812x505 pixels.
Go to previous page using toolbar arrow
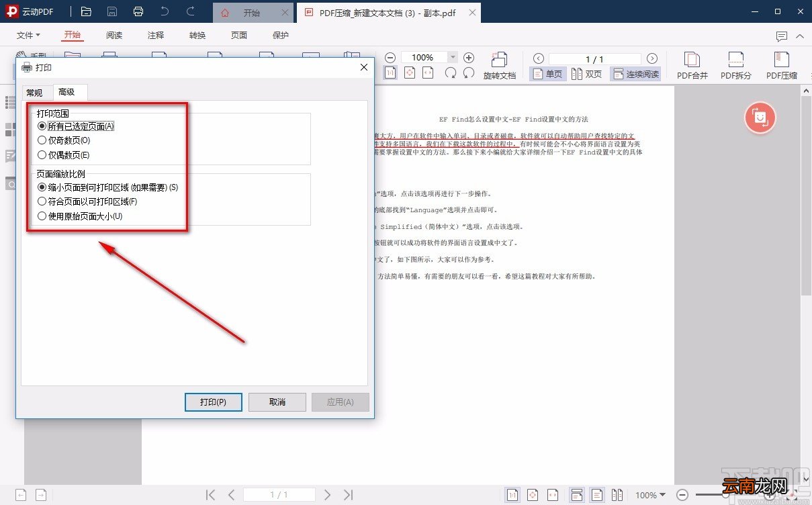(537, 59)
